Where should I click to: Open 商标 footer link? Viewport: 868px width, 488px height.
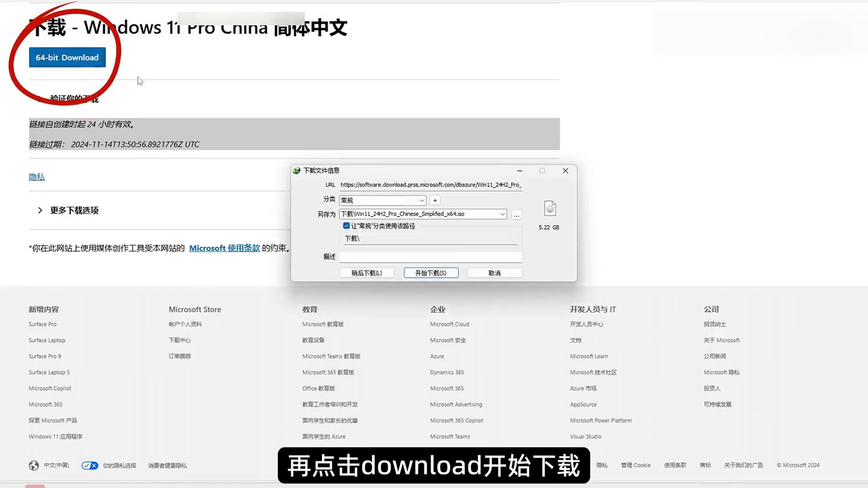click(x=705, y=465)
